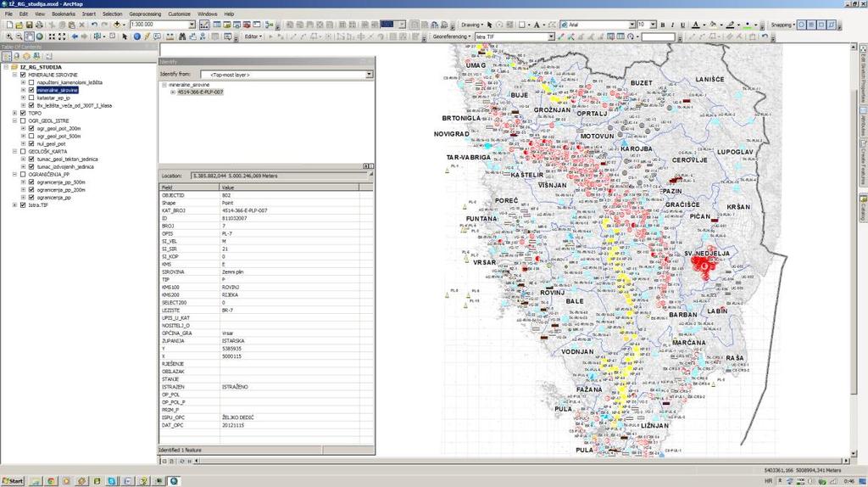
Task: Click the New Map File icon
Action: [x=9, y=25]
